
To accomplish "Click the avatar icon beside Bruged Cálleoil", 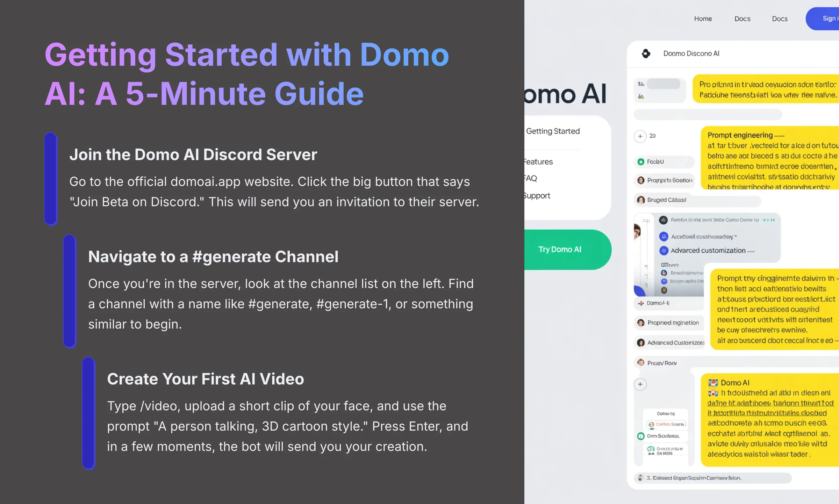I will [640, 200].
